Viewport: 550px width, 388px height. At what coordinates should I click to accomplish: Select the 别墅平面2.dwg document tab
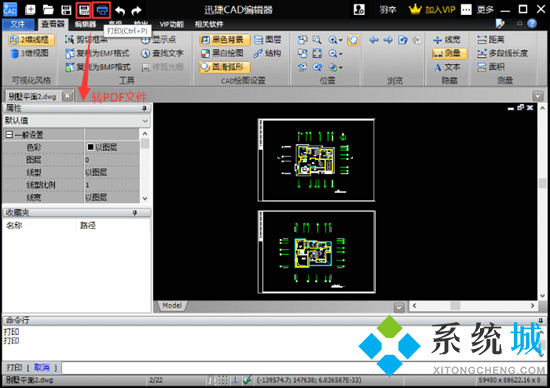(x=33, y=96)
